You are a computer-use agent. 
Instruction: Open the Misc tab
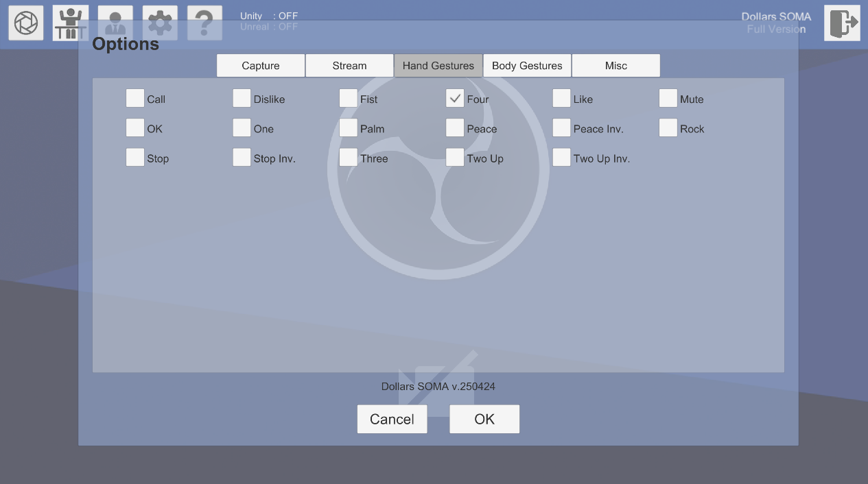point(615,66)
